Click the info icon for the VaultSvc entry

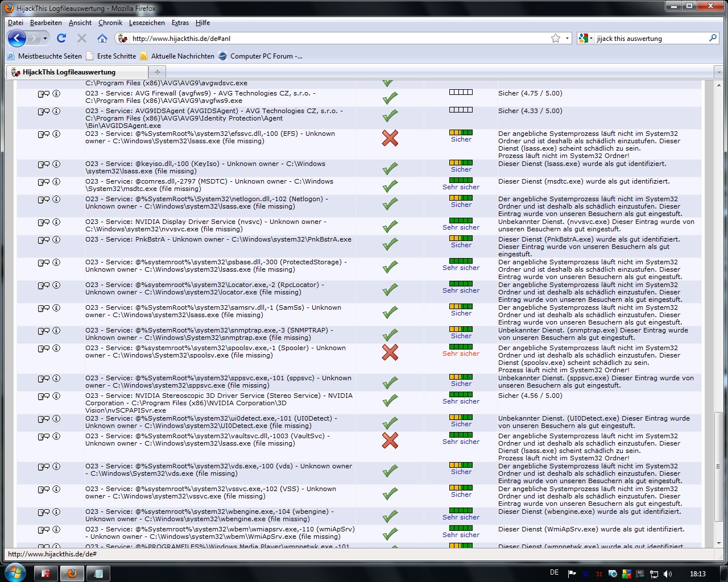[56, 436]
